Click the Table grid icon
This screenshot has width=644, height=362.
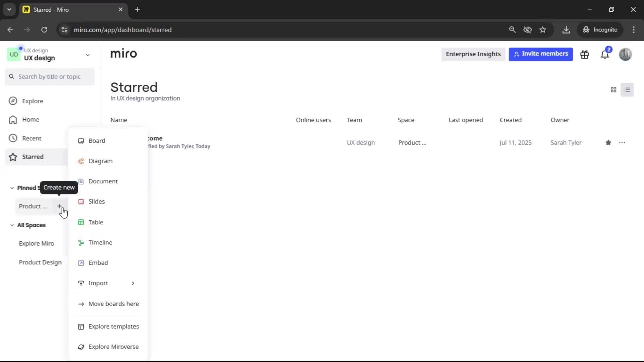point(81,222)
